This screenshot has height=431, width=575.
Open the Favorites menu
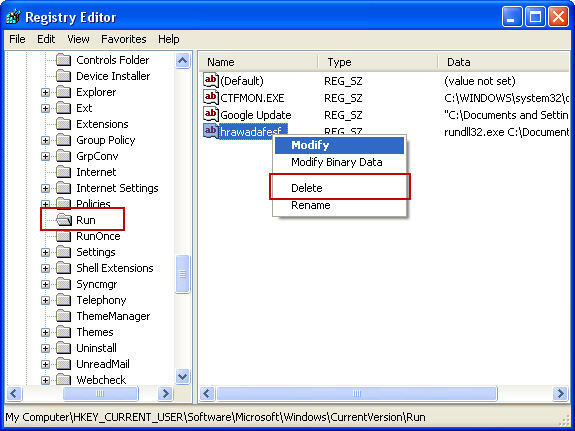point(124,39)
